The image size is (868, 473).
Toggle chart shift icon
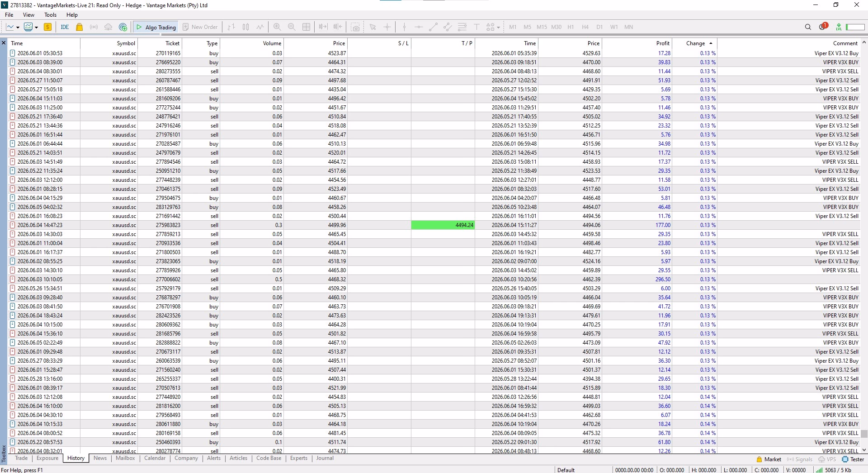(338, 27)
